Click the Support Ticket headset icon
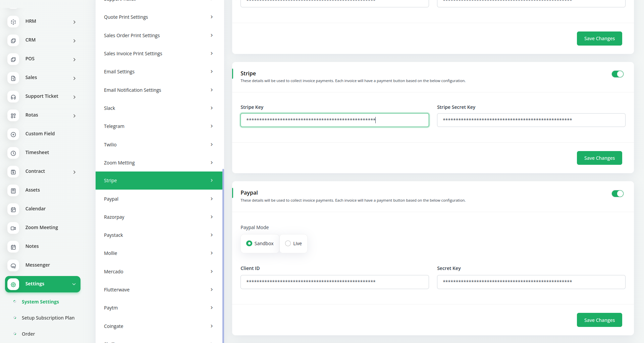Viewport: 644px width, 343px height. [13, 97]
